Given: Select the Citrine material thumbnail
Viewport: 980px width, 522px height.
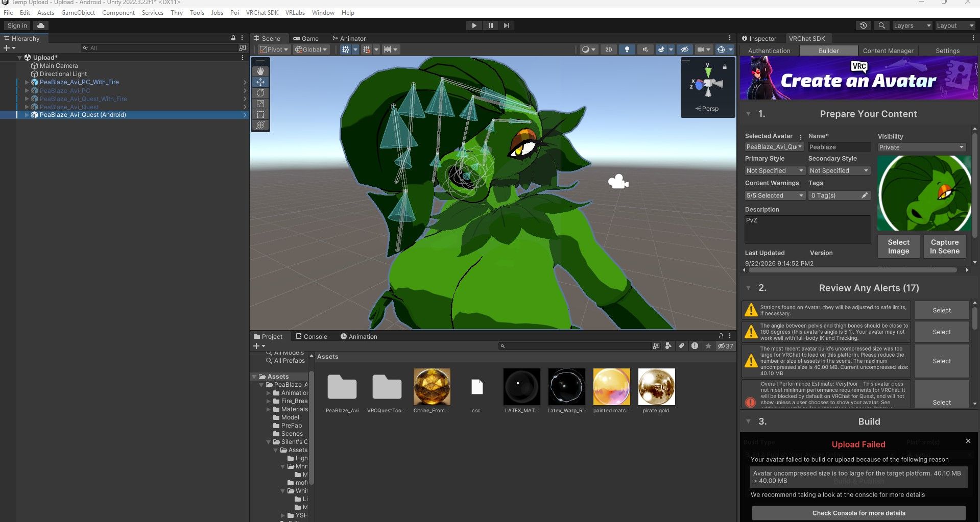Looking at the screenshot, I should click(x=432, y=387).
